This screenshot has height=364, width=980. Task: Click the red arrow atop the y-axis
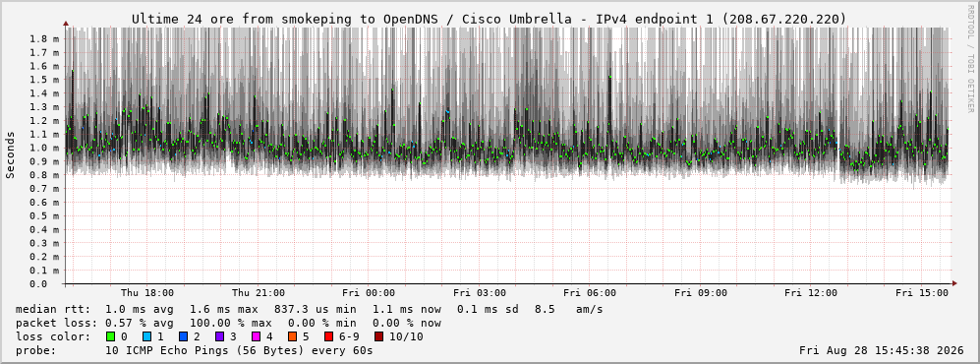pyautogui.click(x=66, y=24)
